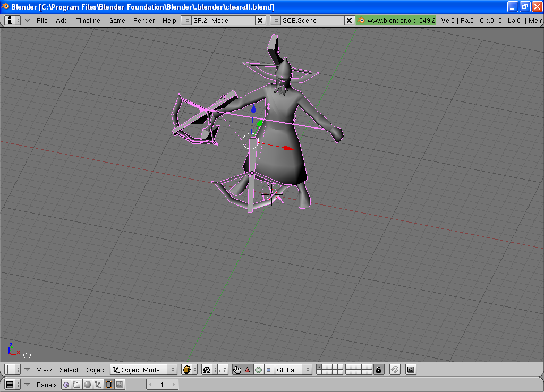
Task: Select layer 1 in layer buttons
Action: [x=319, y=367]
